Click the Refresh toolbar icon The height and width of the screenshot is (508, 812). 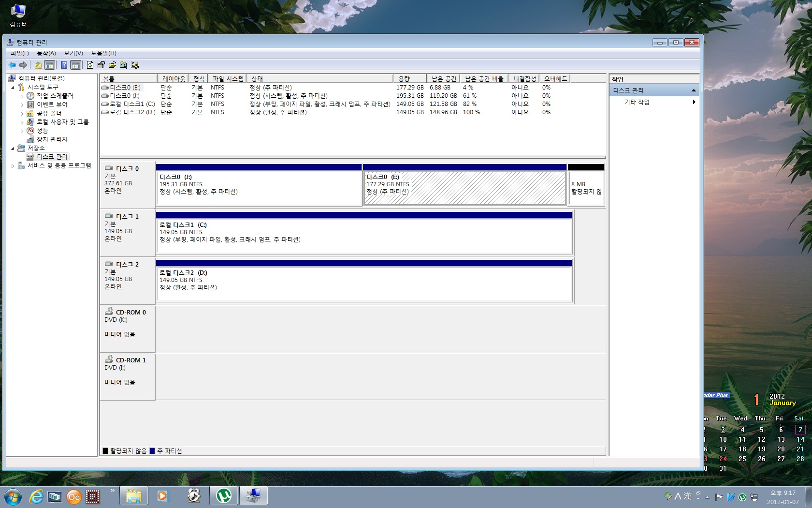[90, 65]
